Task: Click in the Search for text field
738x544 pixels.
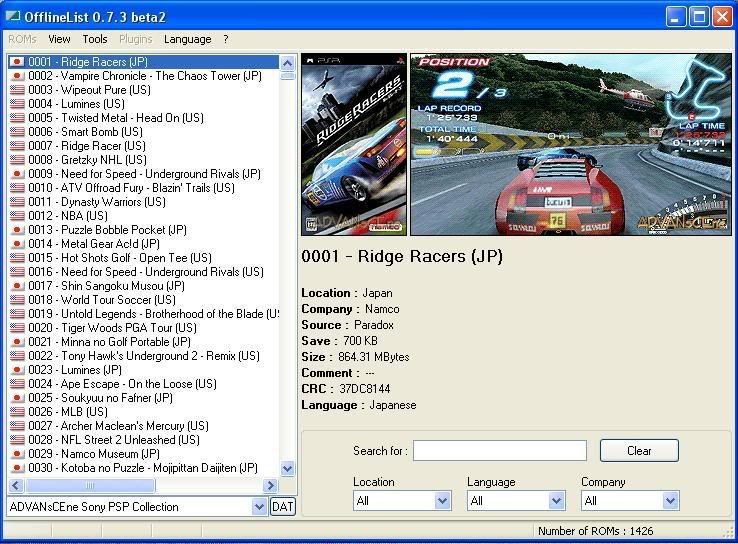Action: [500, 450]
